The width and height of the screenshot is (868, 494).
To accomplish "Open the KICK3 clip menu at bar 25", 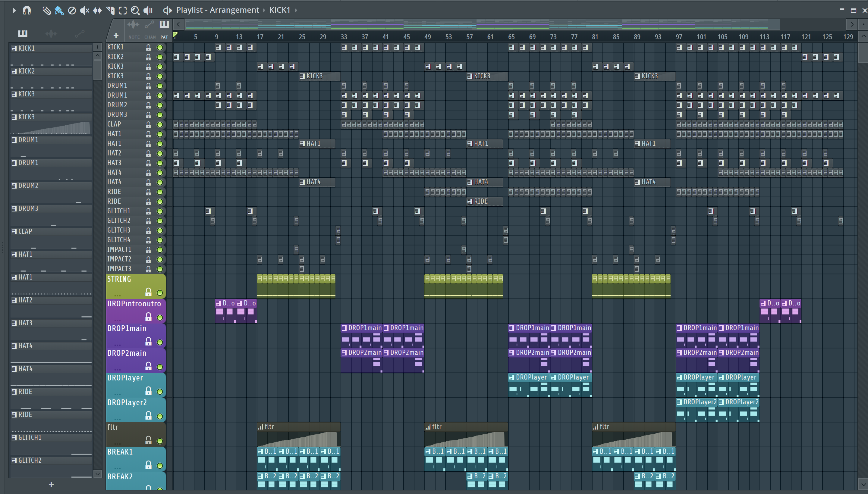I will [302, 76].
